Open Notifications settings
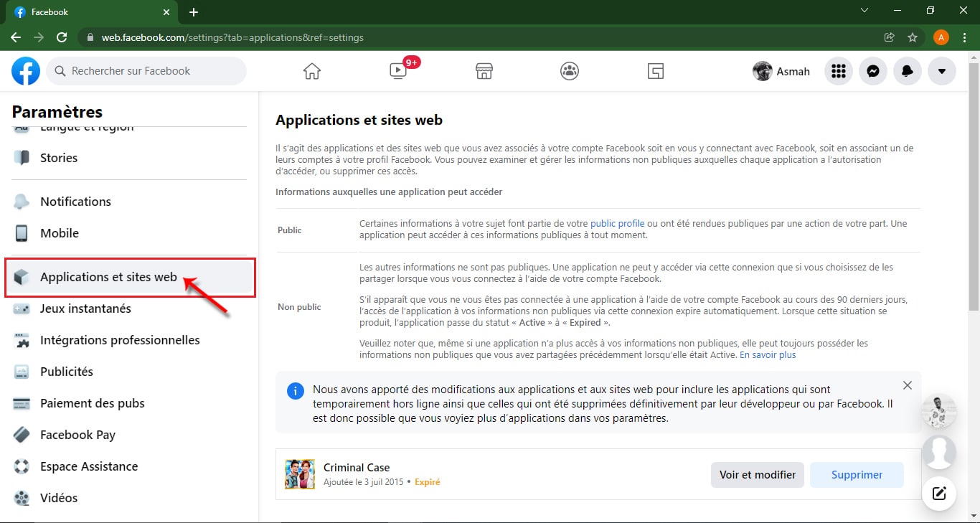980x523 pixels. [129, 202]
